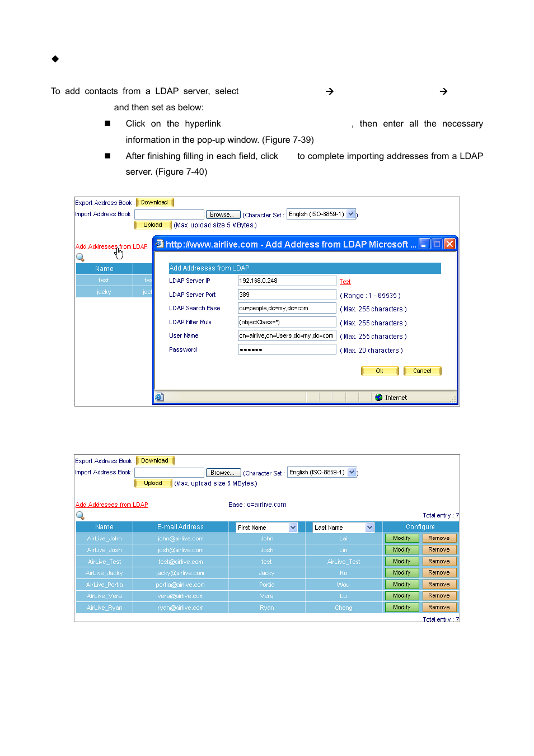This screenshot has width=534, height=756.
Task: Open Character Set dropdown in upper panel
Action: point(351,214)
